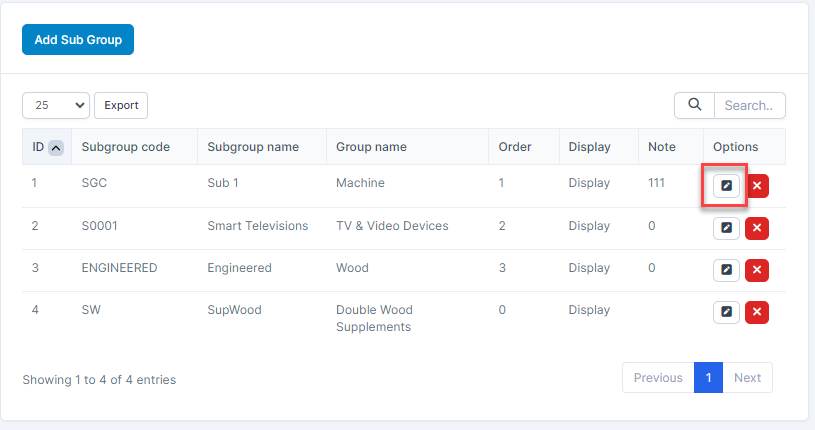Go to Previous page

pyautogui.click(x=658, y=378)
